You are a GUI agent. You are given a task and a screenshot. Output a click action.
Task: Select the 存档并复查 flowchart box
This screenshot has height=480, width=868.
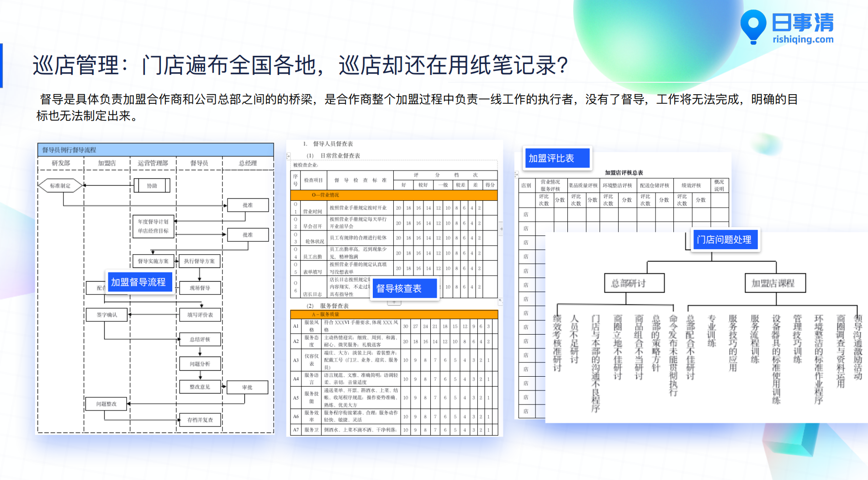pyautogui.click(x=200, y=420)
